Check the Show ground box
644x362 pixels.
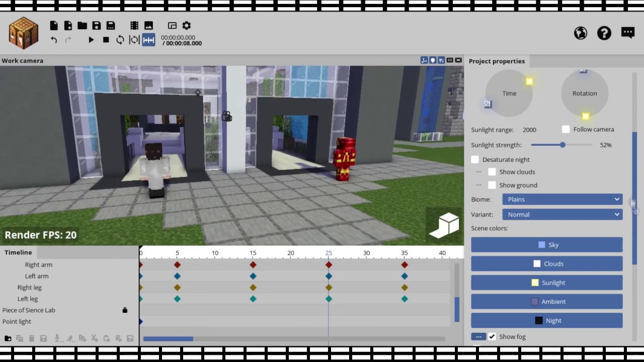pos(492,185)
